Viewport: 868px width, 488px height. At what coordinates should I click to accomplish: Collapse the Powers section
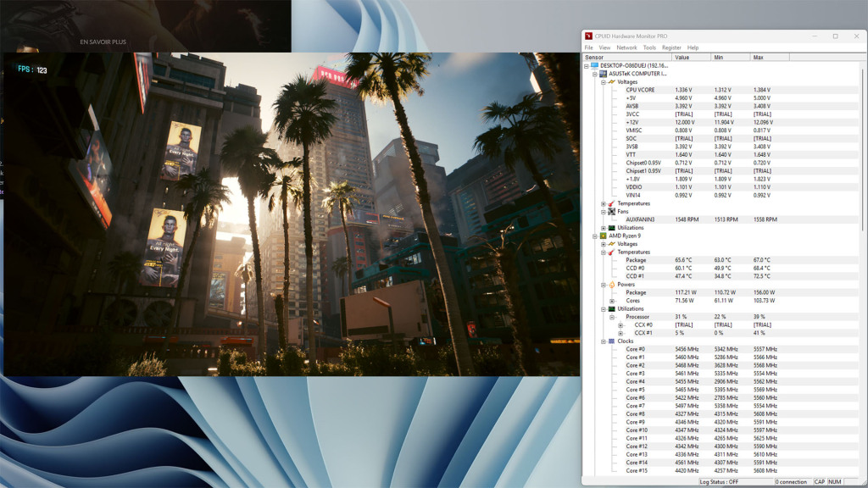604,285
